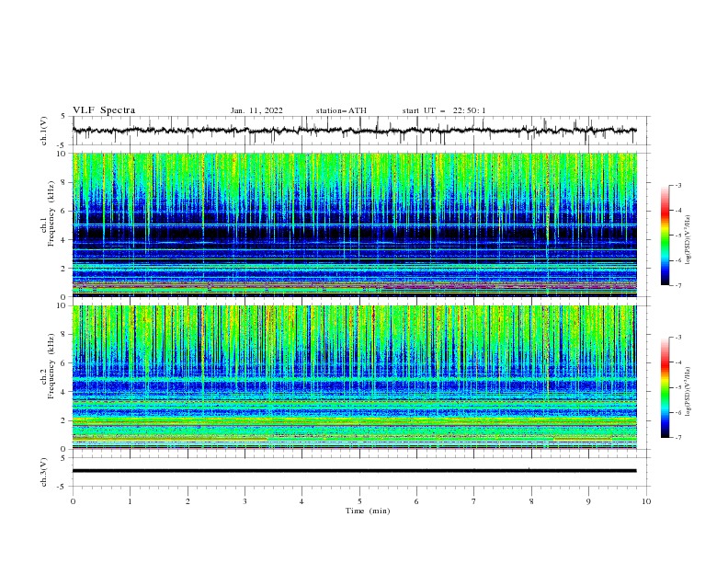The height and width of the screenshot is (563, 728).
Task: Click the "3" minute tick label
Action: (245, 501)
